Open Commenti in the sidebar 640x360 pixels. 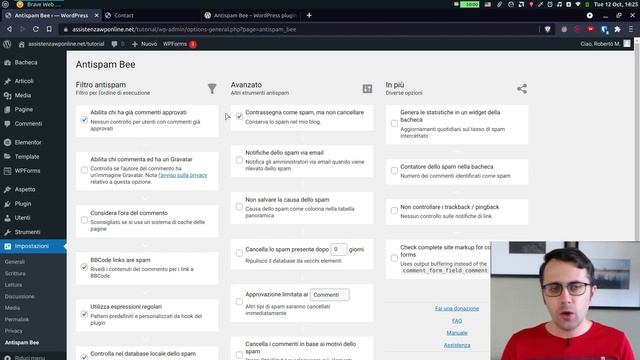click(28, 124)
